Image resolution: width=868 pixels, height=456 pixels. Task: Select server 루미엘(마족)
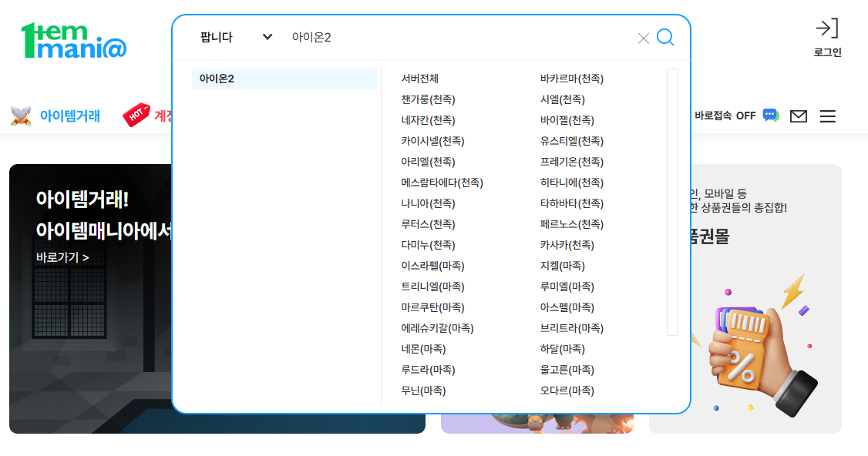coord(567,287)
